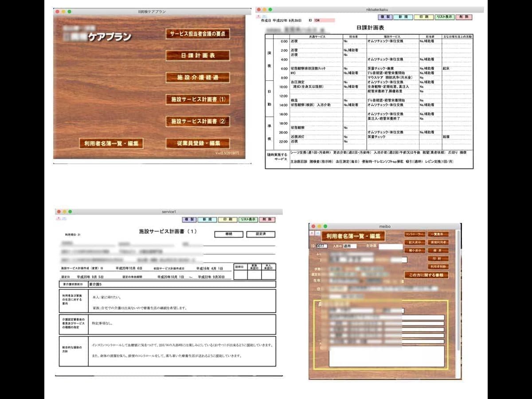The height and width of the screenshot is (399, 532).
Task: Toggle the 認定済 box in service plan form
Action: click(x=261, y=234)
